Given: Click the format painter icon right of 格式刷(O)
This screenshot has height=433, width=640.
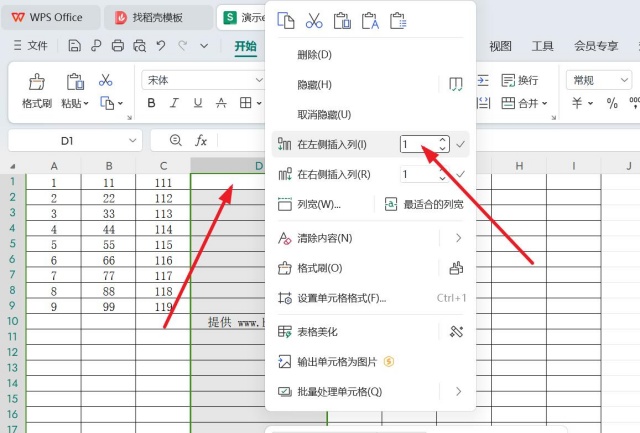Looking at the screenshot, I should [x=456, y=268].
